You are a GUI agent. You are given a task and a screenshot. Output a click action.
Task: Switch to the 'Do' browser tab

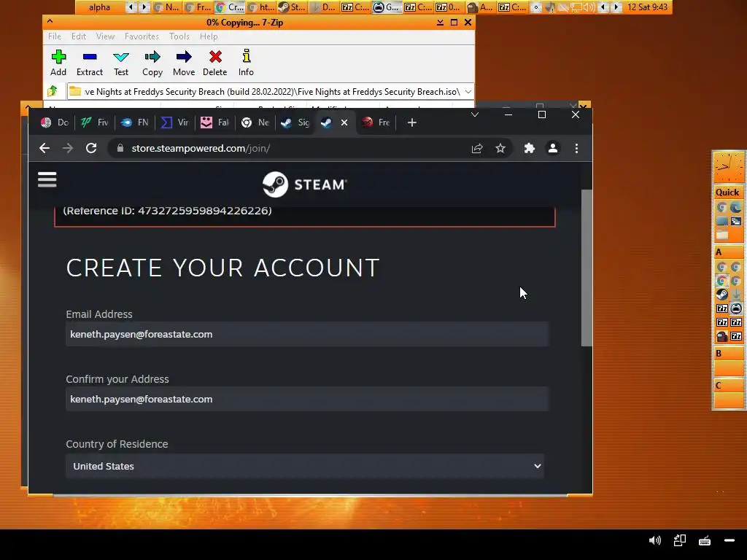[55, 122]
